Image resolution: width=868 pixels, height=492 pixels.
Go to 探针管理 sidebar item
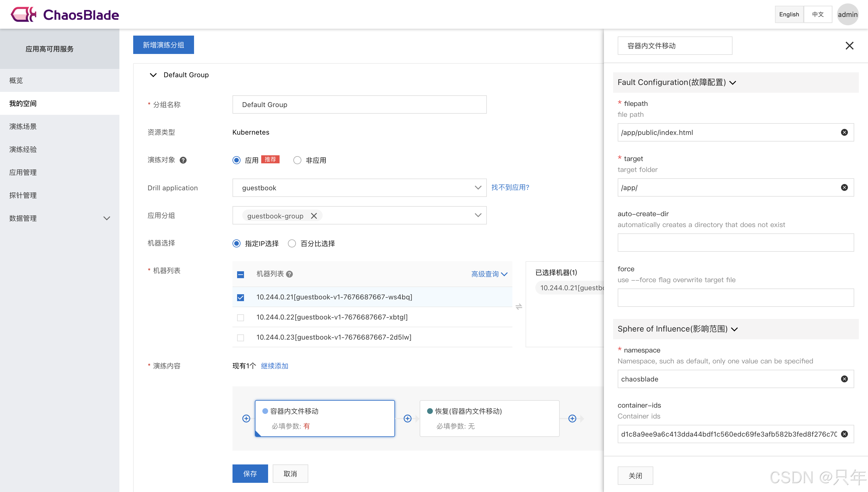point(23,195)
